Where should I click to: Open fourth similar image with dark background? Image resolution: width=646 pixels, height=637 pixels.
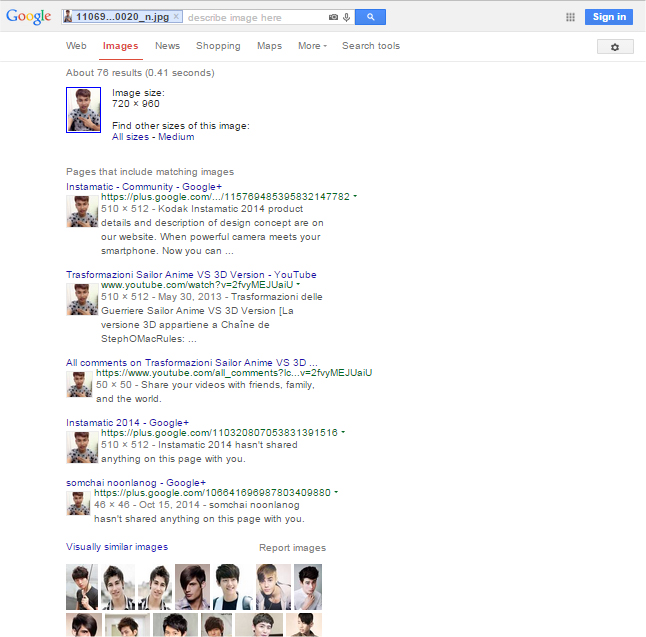(192, 587)
